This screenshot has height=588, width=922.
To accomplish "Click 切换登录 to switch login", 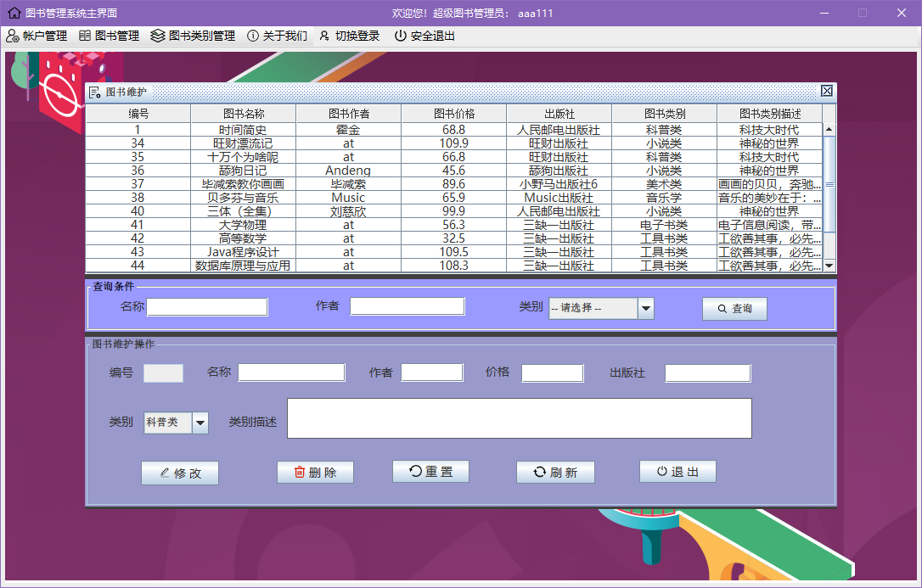I will tap(350, 36).
